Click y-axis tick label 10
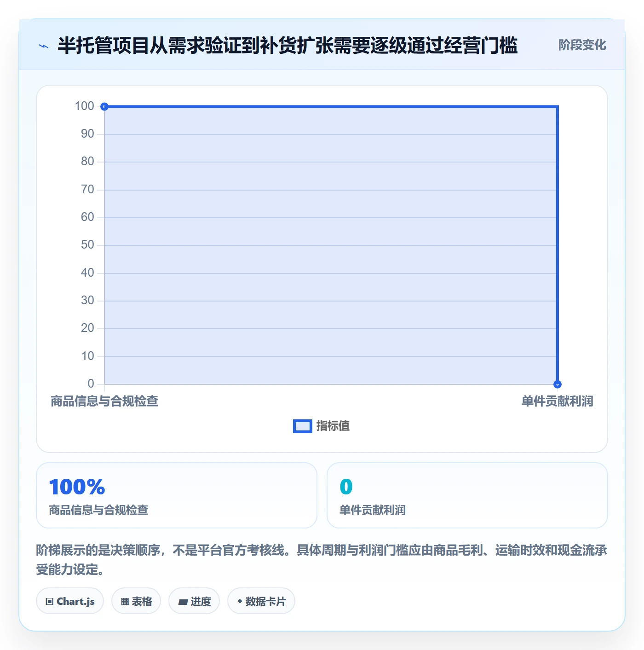 (87, 356)
